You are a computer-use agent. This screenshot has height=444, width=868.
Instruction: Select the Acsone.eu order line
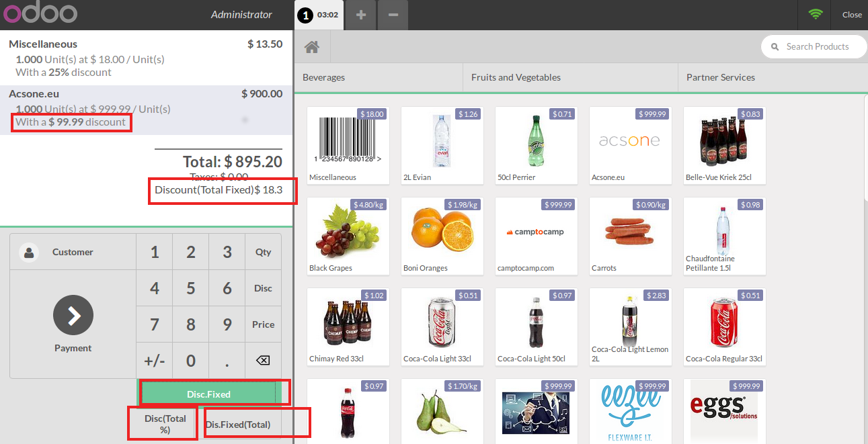click(146, 110)
